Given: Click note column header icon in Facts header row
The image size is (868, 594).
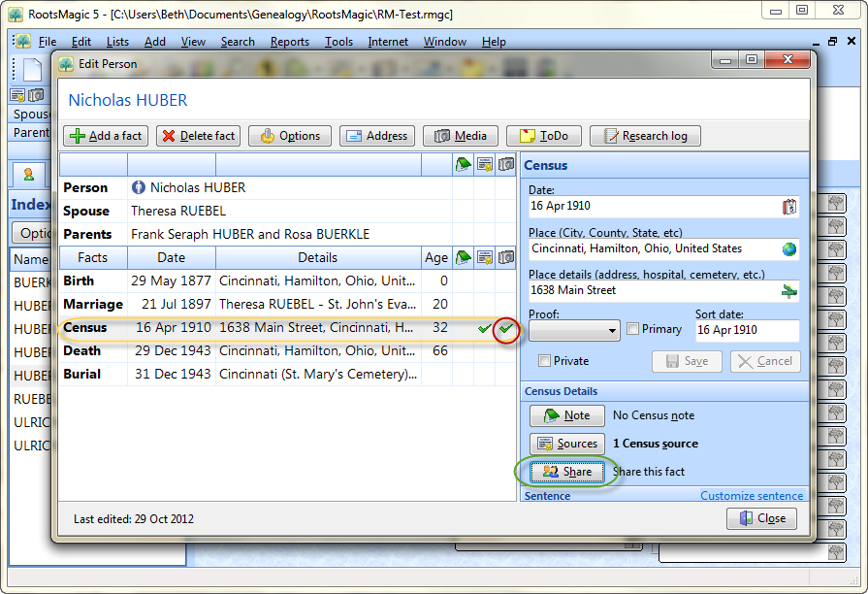Looking at the screenshot, I should pyautogui.click(x=464, y=257).
